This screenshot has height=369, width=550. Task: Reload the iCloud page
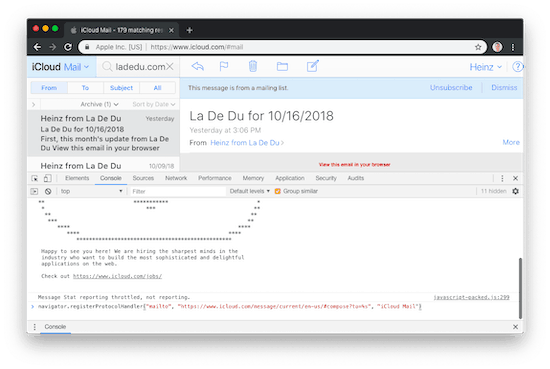point(68,47)
